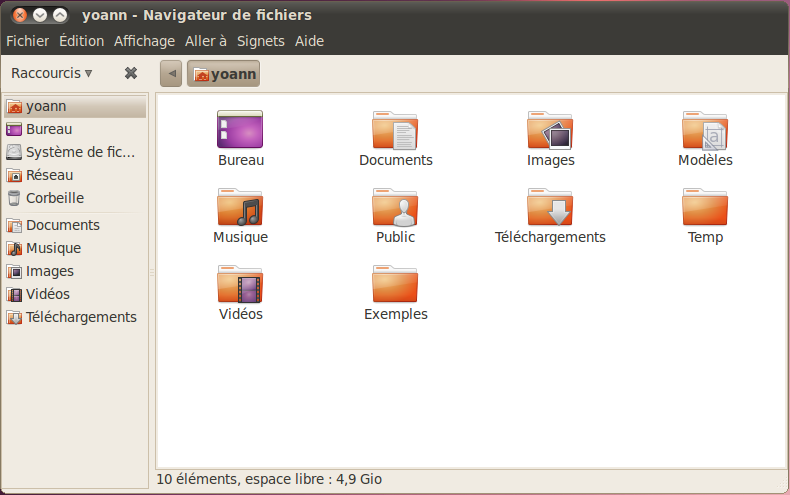Viewport: 790px width, 495px height.
Task: Jump to Documents bookmark in sidebar
Action: click(75, 225)
